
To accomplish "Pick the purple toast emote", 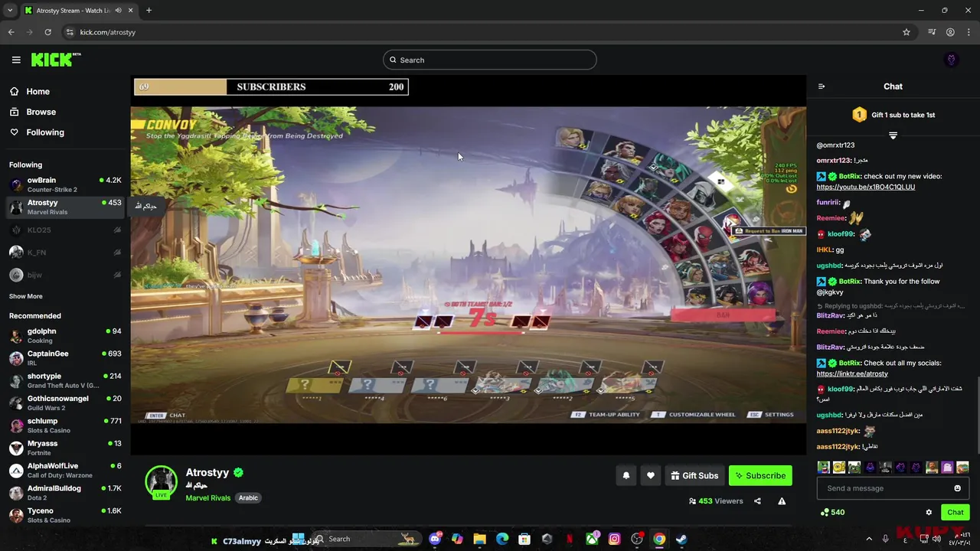I will pyautogui.click(x=947, y=467).
